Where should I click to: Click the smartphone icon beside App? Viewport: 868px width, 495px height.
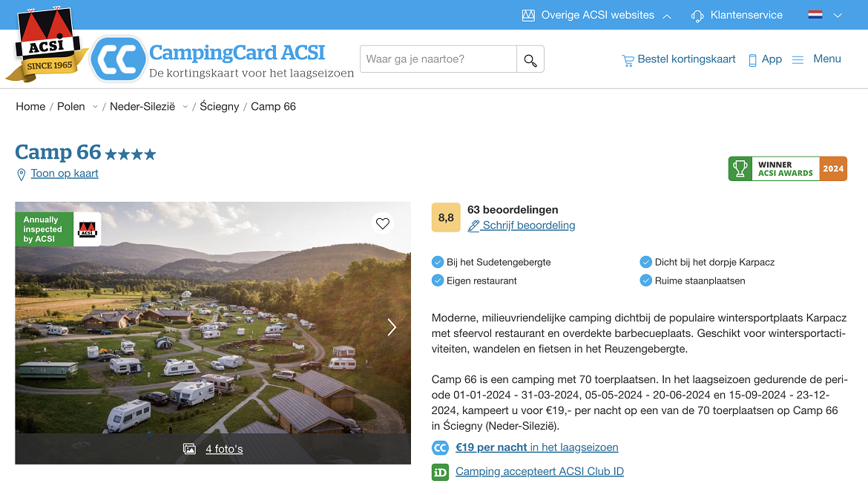coord(752,59)
